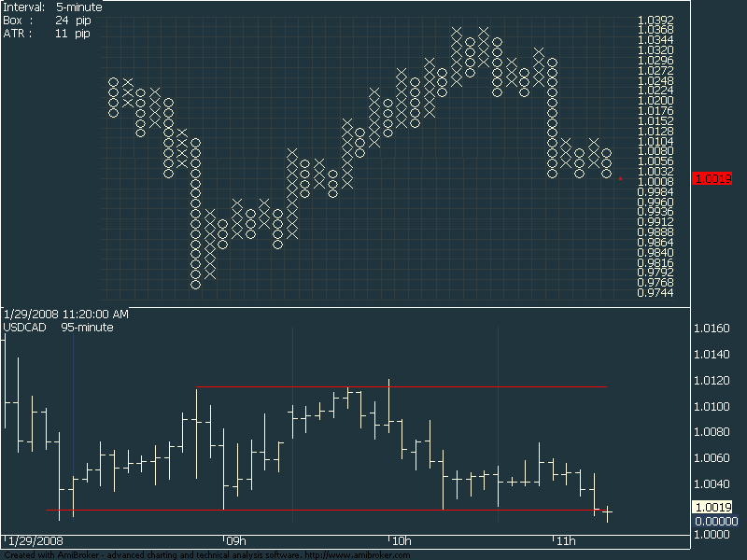Click the 1/29/2008 date axis label
This screenshot has width=747, height=560.
click(35, 541)
